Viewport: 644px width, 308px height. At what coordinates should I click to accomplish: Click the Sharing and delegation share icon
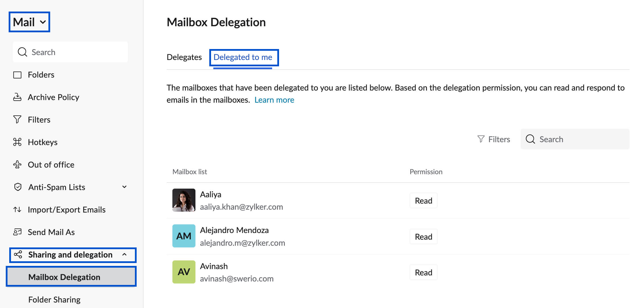18,255
